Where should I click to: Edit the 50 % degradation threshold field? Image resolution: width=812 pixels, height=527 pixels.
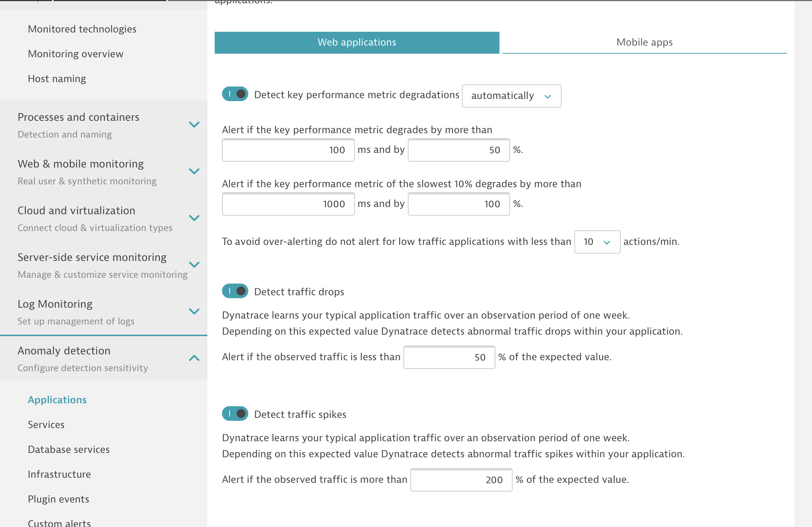[x=459, y=150]
